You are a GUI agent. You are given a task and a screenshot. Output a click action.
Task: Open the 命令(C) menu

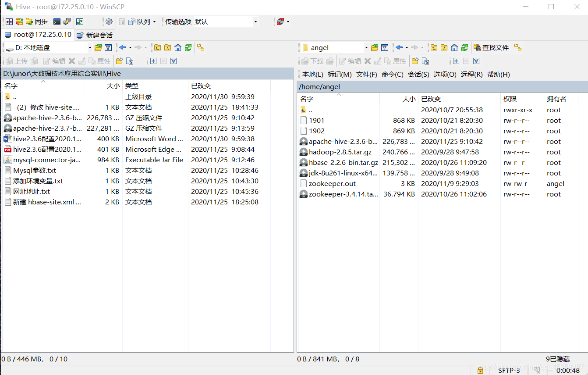coord(393,75)
